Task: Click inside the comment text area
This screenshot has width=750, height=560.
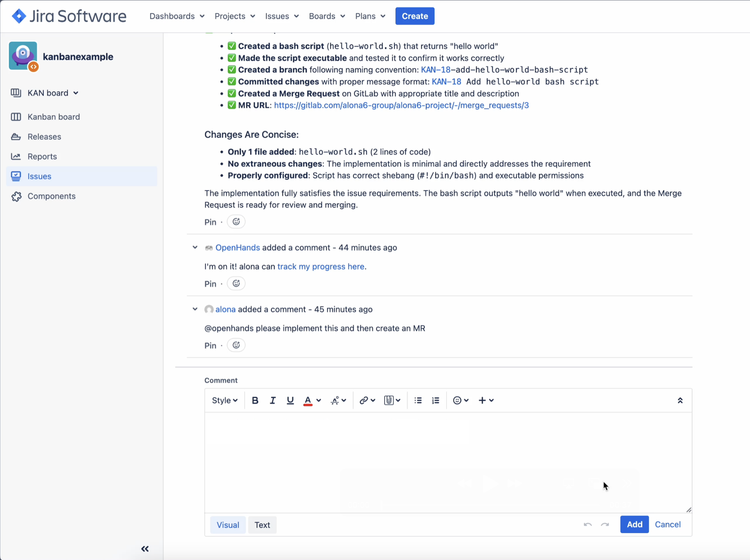Action: pos(448,462)
